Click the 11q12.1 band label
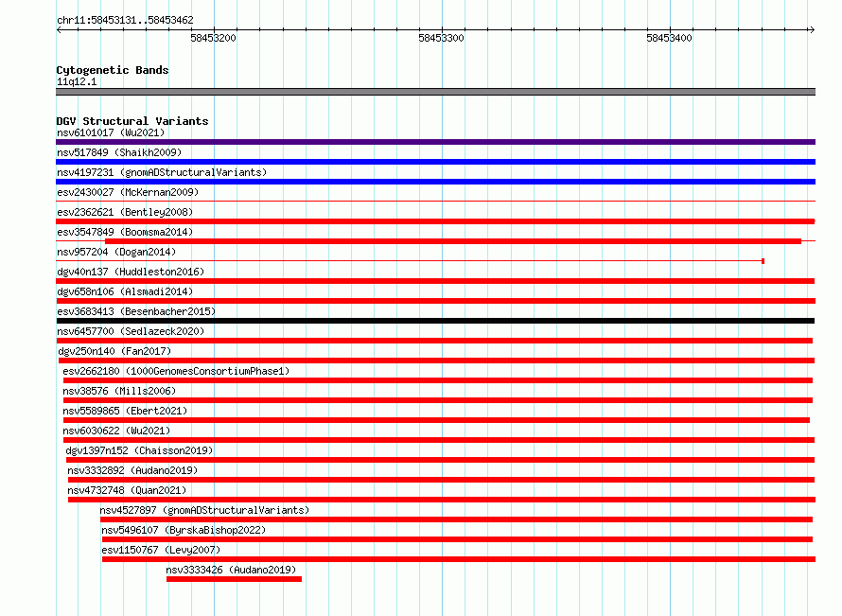Screen dimensions: 842x616 tap(77, 81)
